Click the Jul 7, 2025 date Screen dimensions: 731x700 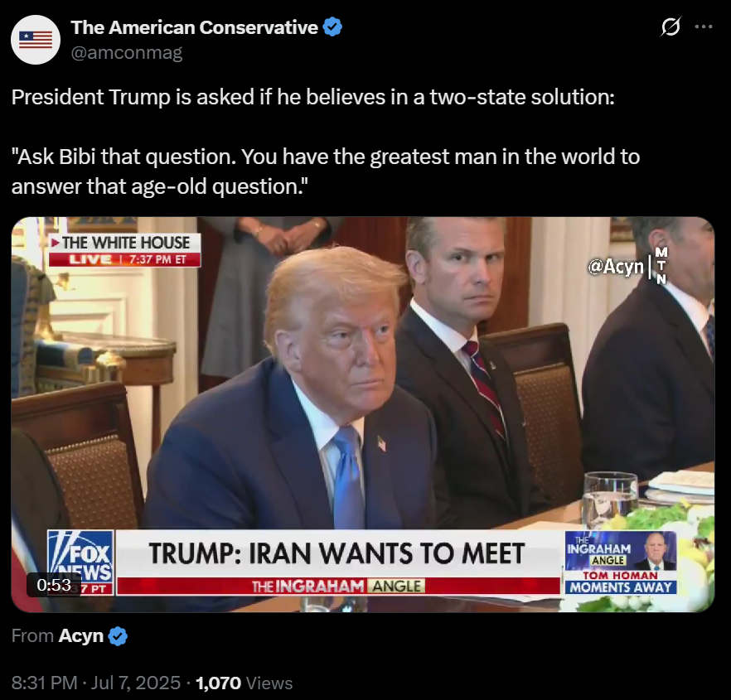pos(136,683)
